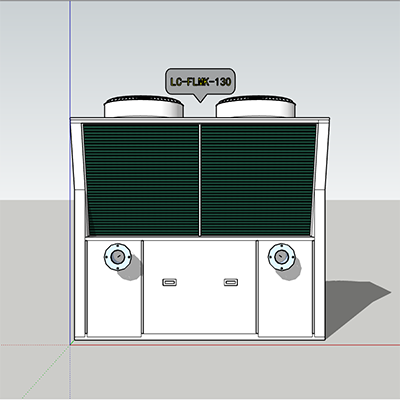Click the vertical divider between the grilles
This screenshot has width=400, height=400.
pyautogui.click(x=200, y=180)
